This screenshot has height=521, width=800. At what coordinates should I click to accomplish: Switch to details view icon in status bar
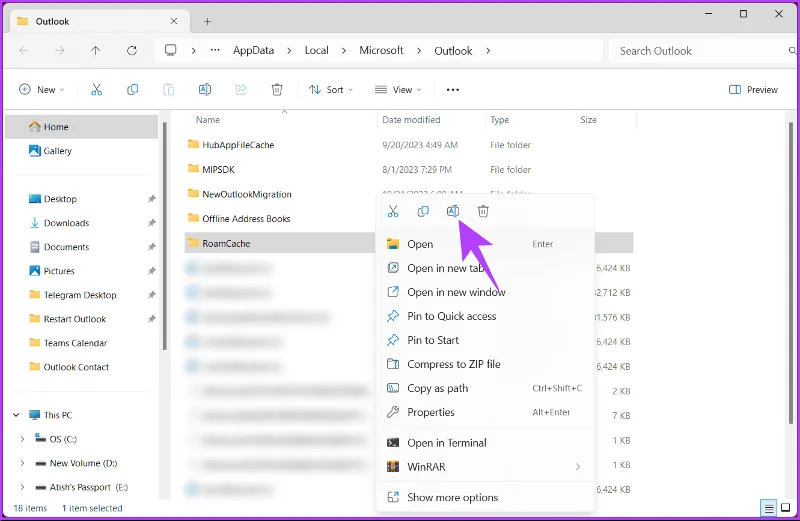pos(768,508)
